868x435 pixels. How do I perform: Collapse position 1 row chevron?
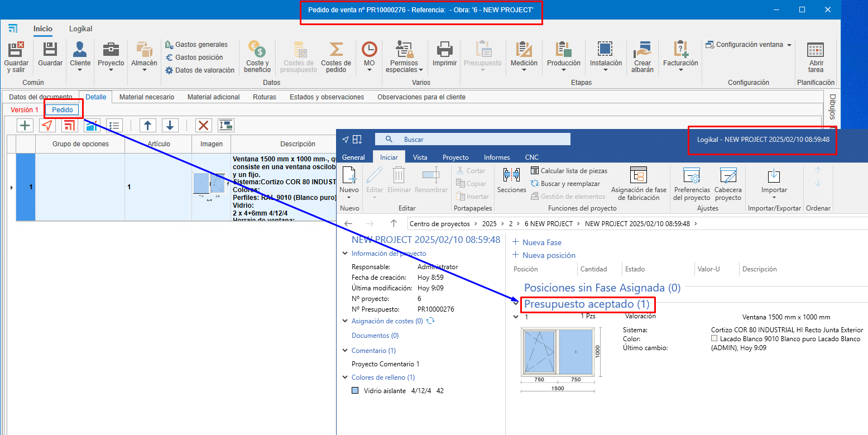[516, 317]
